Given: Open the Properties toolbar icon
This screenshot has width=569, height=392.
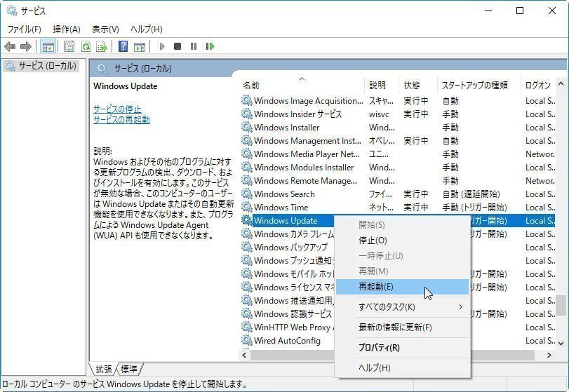Looking at the screenshot, I should pos(69,46).
